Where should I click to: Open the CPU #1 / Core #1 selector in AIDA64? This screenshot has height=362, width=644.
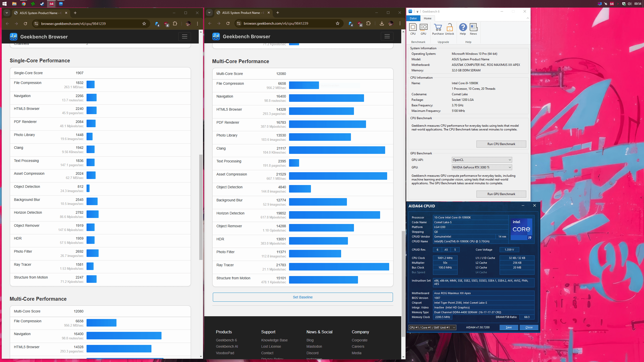click(x=432, y=327)
